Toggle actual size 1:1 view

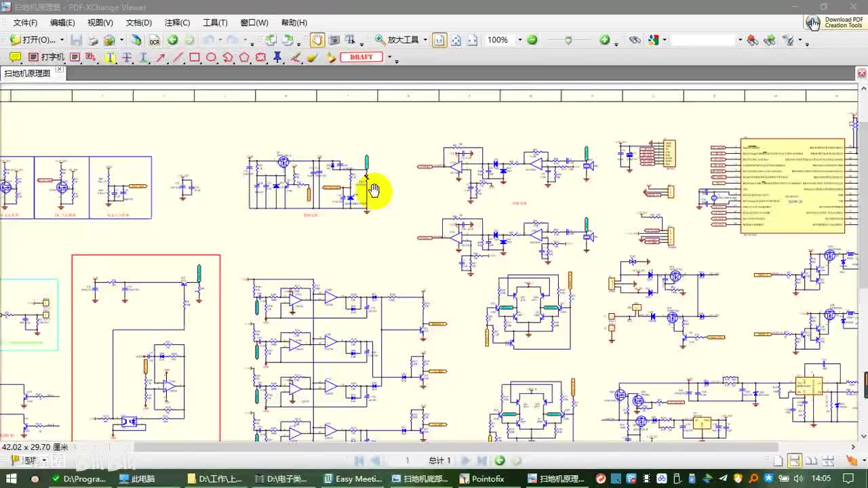pos(439,40)
